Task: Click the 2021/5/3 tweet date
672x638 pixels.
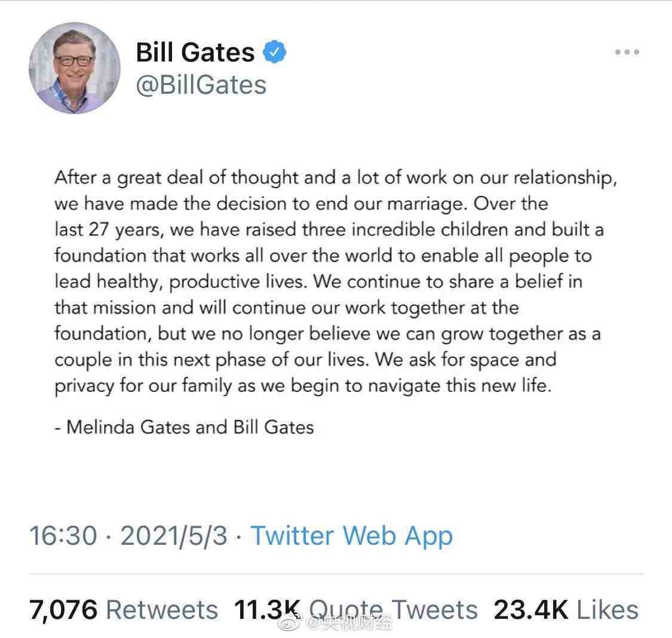Action: point(174,535)
